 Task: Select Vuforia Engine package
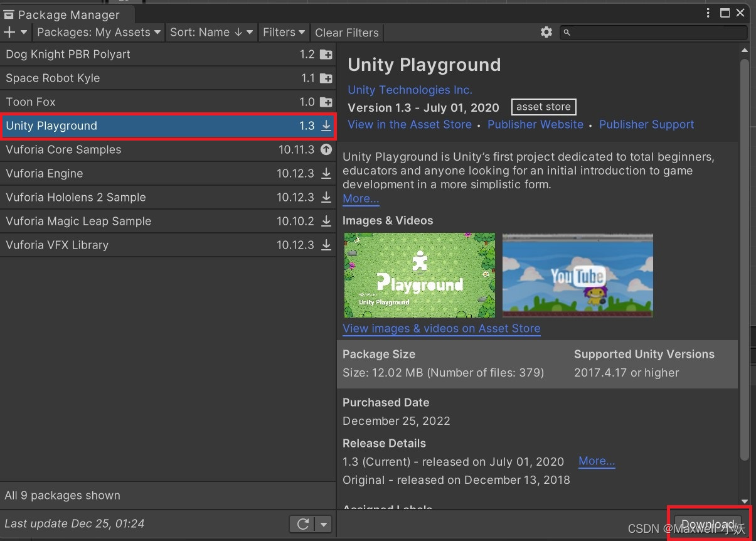[x=168, y=174]
